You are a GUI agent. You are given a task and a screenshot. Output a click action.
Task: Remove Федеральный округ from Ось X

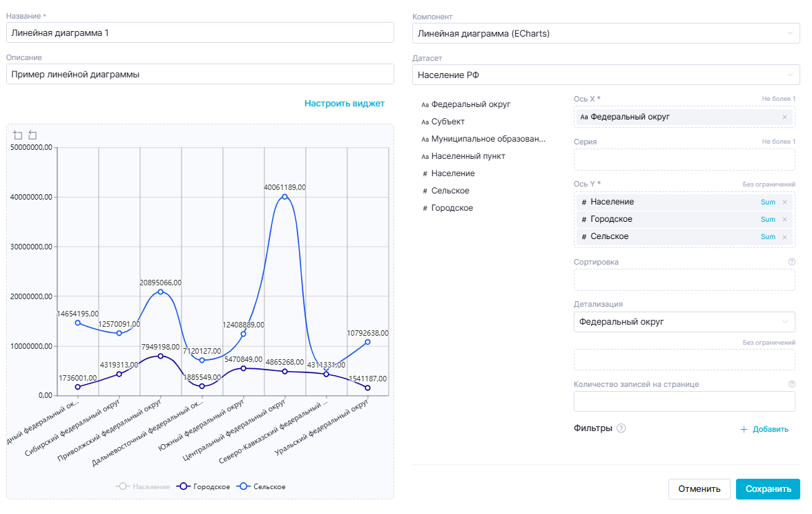click(x=784, y=117)
